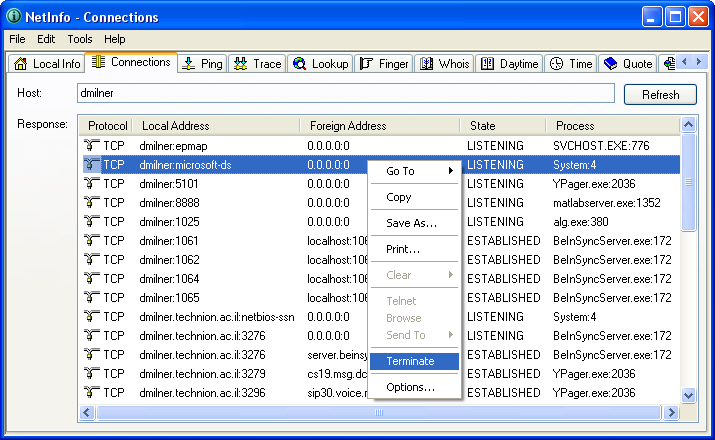Click the Lookup magnifier tab icon

click(299, 64)
